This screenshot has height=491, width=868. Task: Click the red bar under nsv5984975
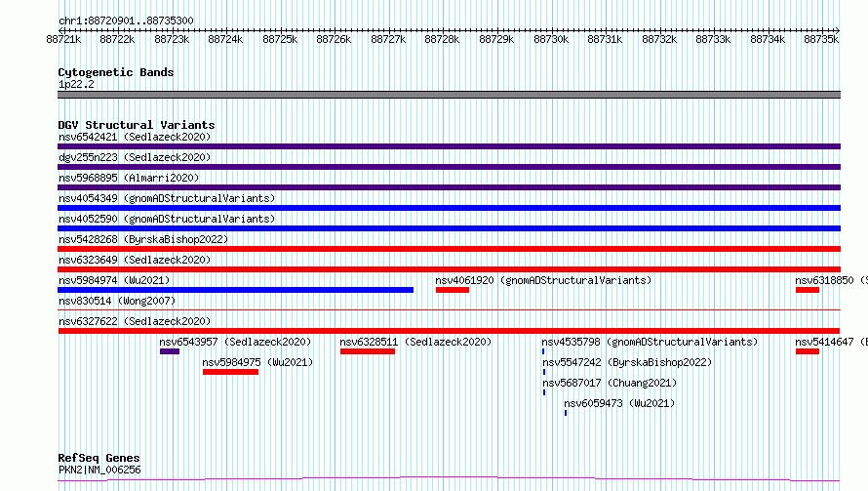click(x=230, y=372)
